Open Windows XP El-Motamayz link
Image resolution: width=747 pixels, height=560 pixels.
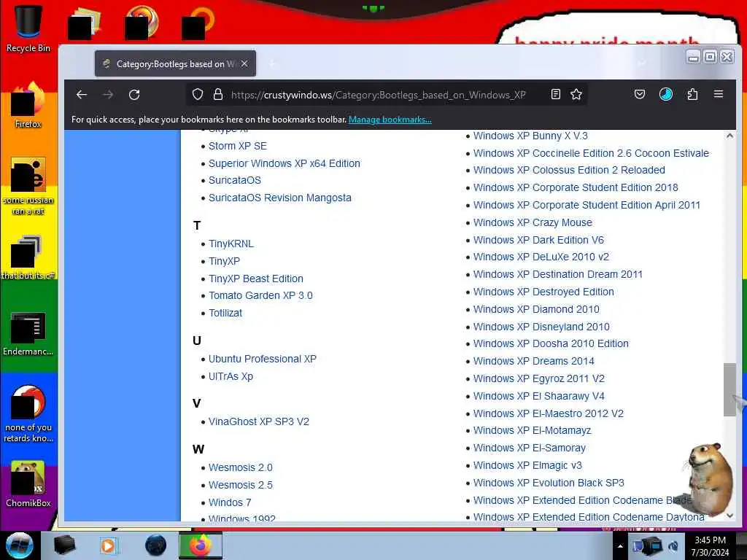click(532, 430)
